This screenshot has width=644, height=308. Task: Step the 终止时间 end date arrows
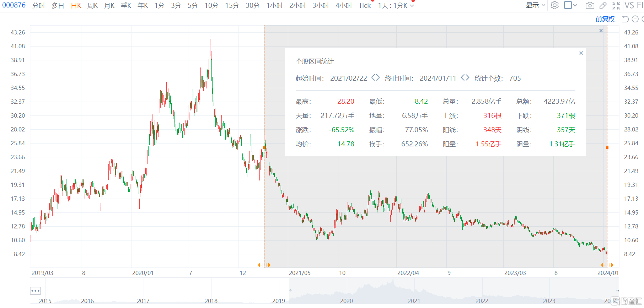pyautogui.click(x=465, y=78)
